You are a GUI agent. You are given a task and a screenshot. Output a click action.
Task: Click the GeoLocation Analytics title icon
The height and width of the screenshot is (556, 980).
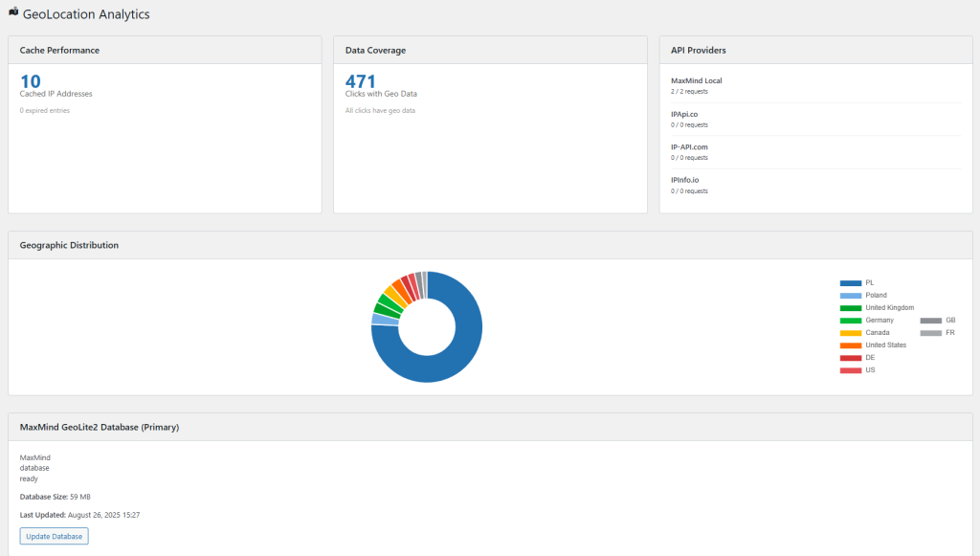coord(13,12)
